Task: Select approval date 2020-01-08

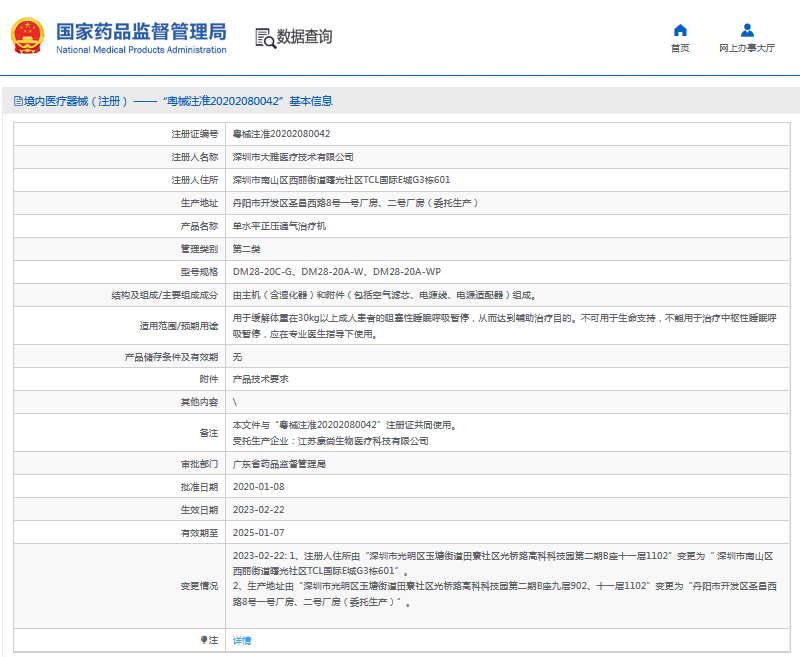Action: [259, 487]
